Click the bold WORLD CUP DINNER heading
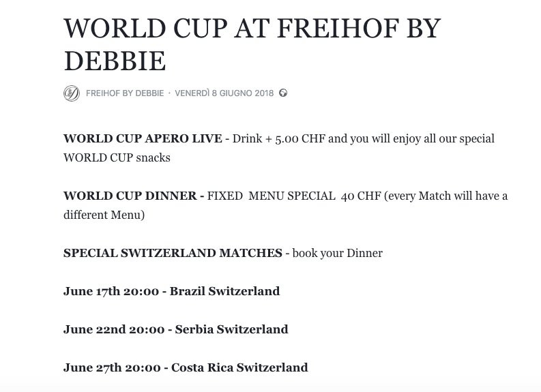Viewport: 541px width, 392px height. click(x=133, y=196)
